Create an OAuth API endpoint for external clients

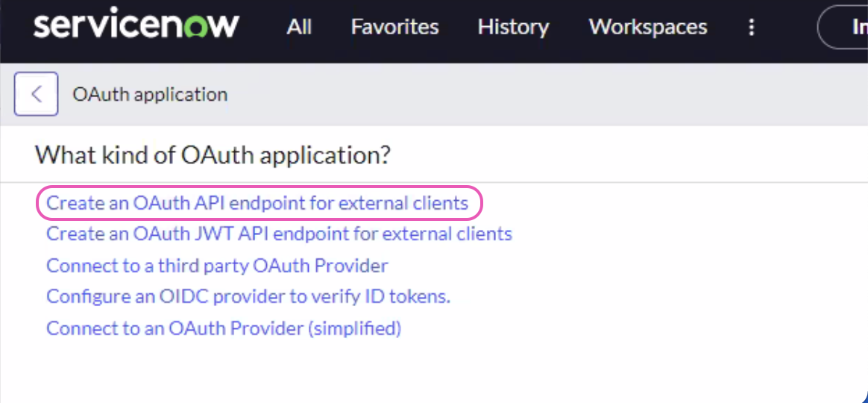pyautogui.click(x=257, y=203)
